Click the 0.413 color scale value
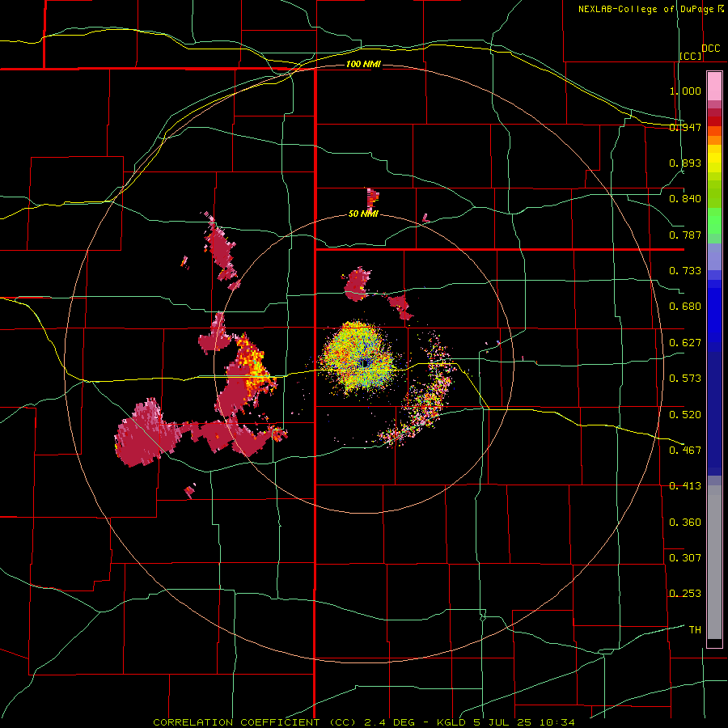Screen dimensions: 728x728 (x=685, y=486)
